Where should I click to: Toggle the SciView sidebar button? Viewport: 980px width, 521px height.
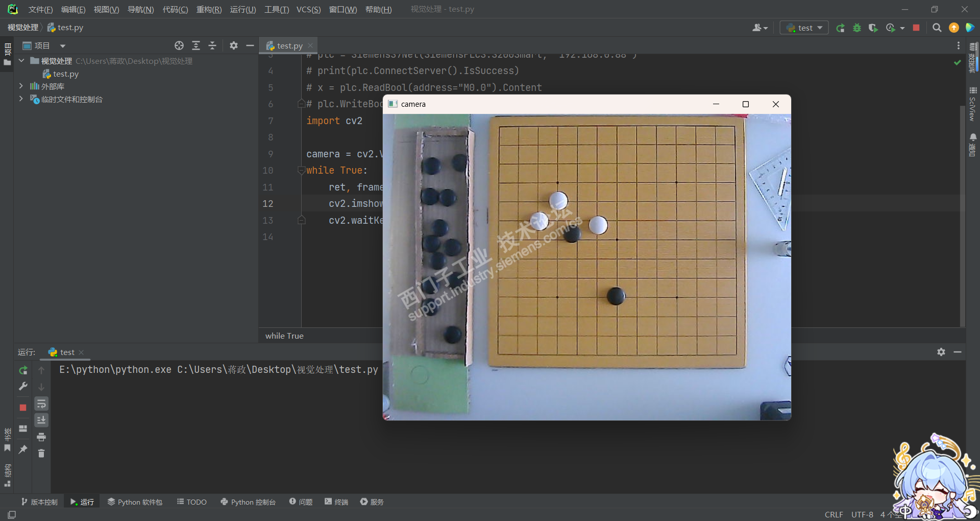click(973, 104)
